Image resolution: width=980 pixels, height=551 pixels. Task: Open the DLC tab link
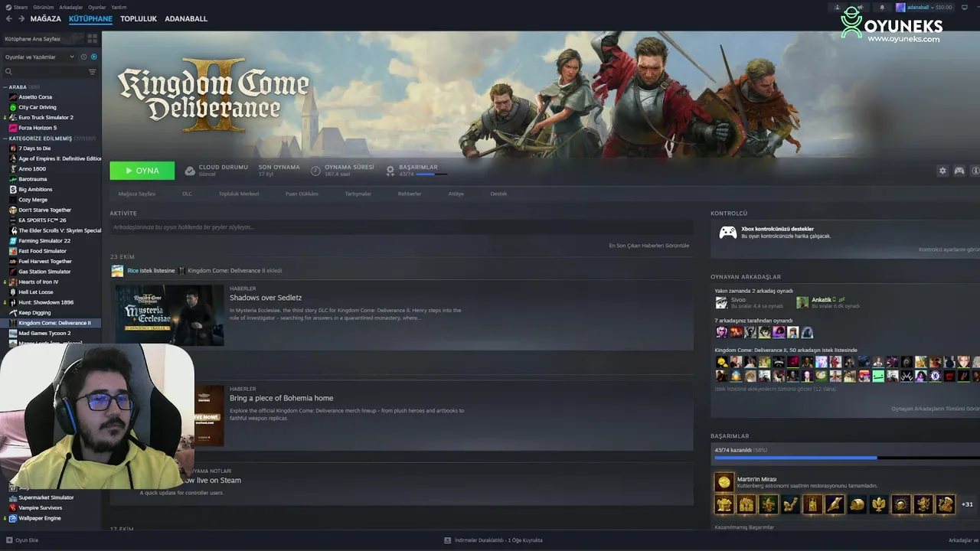(187, 194)
